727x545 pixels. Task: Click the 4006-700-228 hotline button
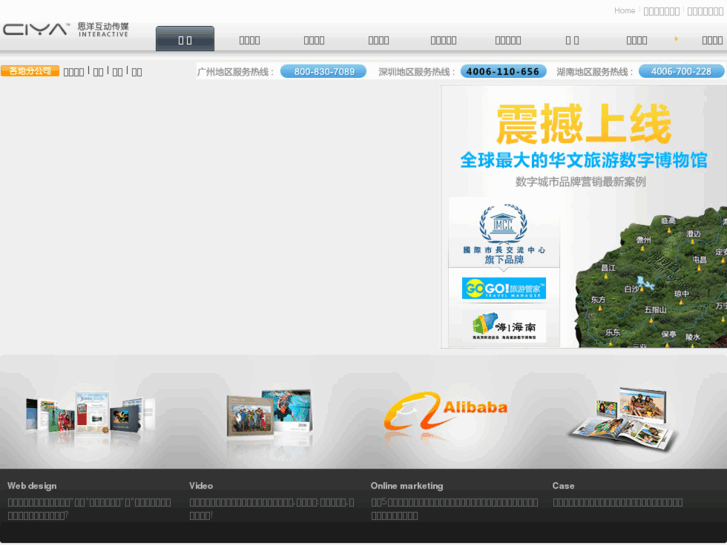(681, 71)
